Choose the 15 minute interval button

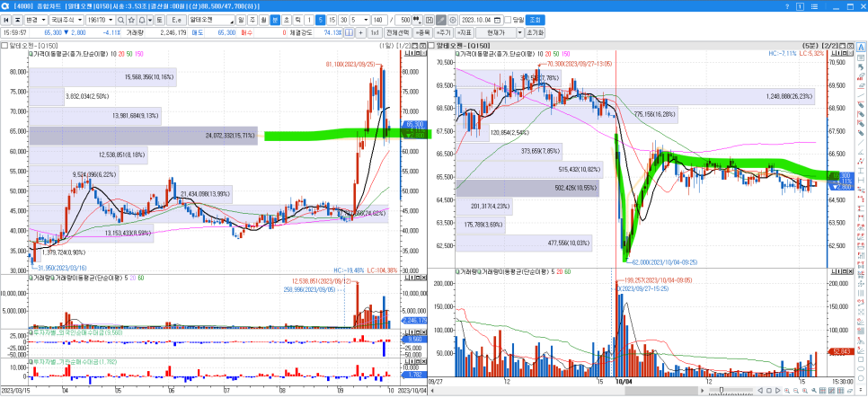pos(332,20)
